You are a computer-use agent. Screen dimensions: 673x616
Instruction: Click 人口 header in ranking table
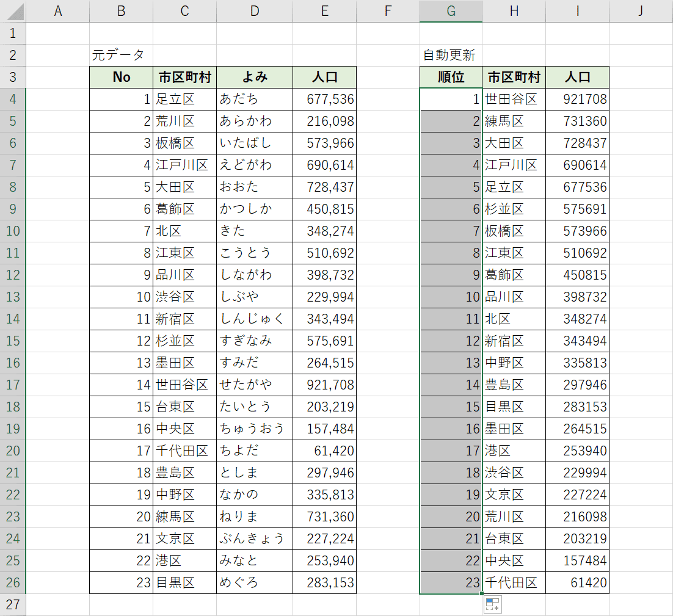pos(577,77)
